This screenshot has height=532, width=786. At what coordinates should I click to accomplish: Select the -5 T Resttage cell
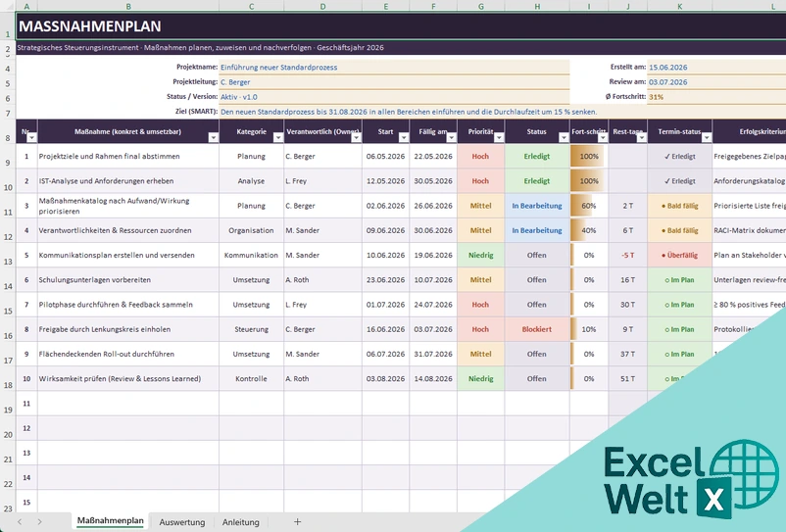click(x=627, y=255)
